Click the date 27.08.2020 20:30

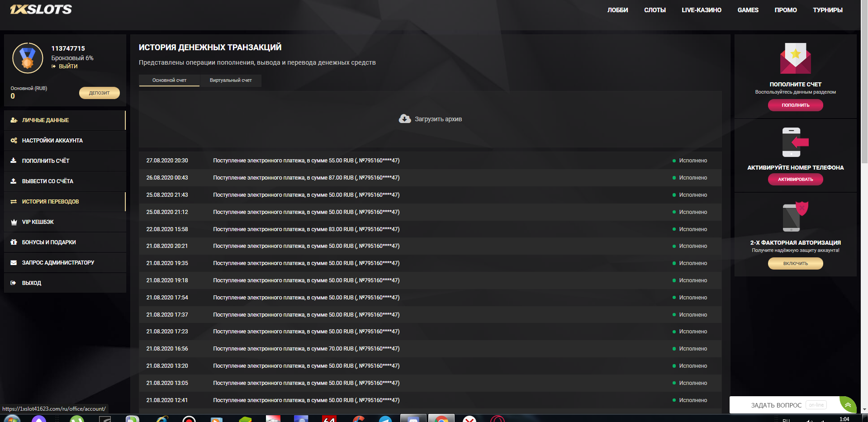[x=167, y=161]
